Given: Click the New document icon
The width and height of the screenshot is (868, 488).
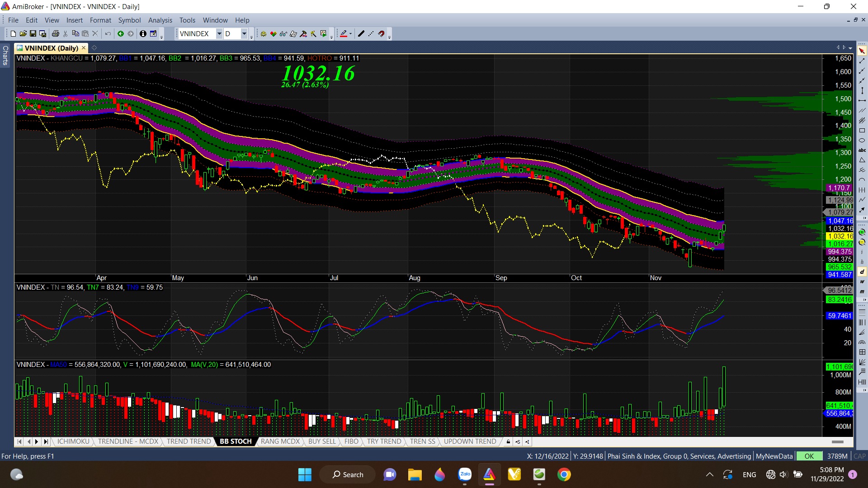Looking at the screenshot, I should [13, 33].
